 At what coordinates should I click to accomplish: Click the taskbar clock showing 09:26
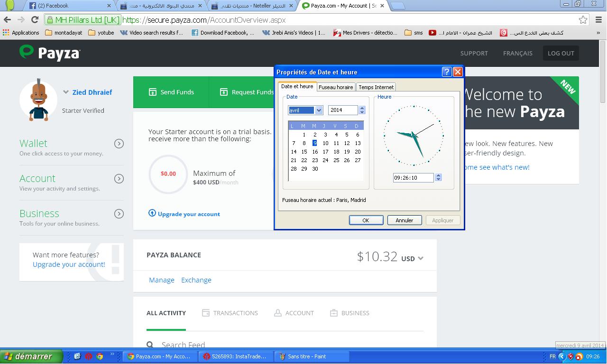(593, 356)
